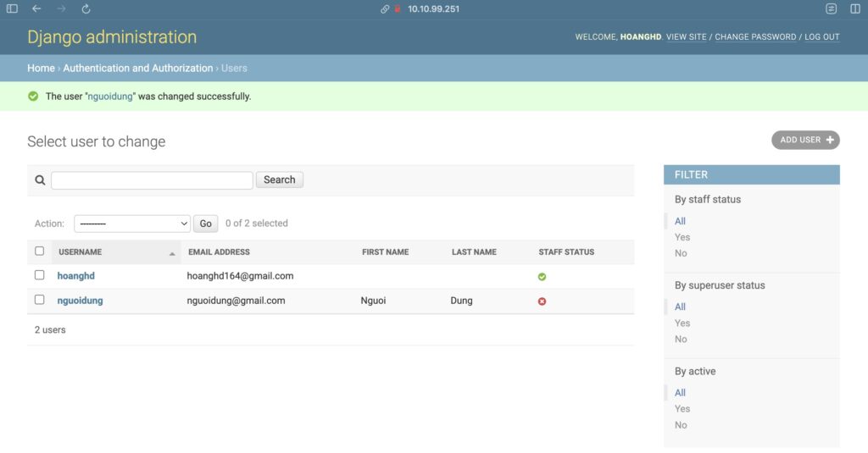The image size is (868, 453).
Task: Click the green staff status icon for hoanghd
Action: [542, 277]
